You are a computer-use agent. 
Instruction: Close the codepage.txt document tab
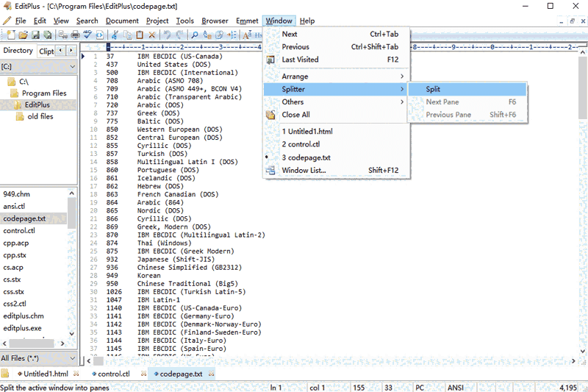212,374
